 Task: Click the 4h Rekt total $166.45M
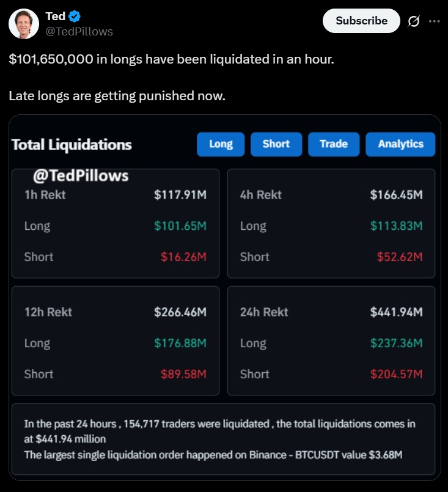pyautogui.click(x=396, y=195)
